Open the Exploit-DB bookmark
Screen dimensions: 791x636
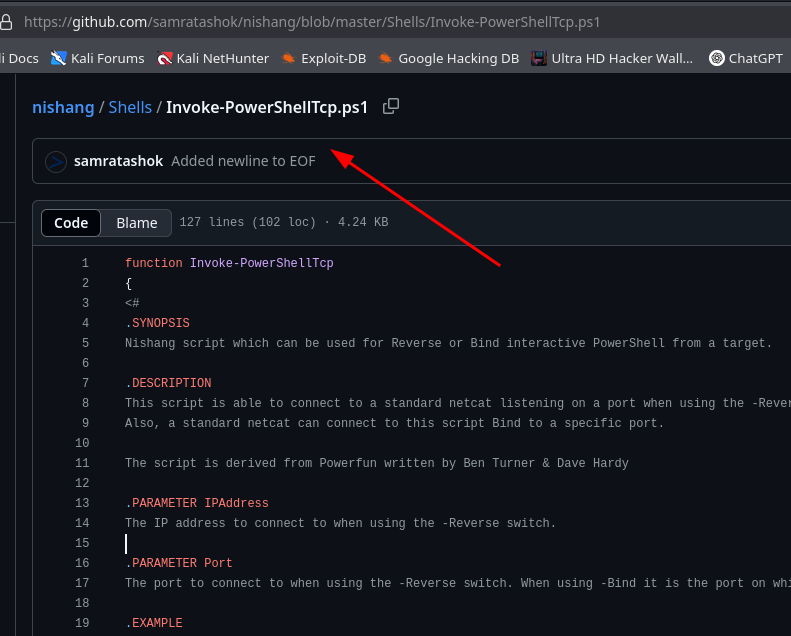[x=324, y=58]
